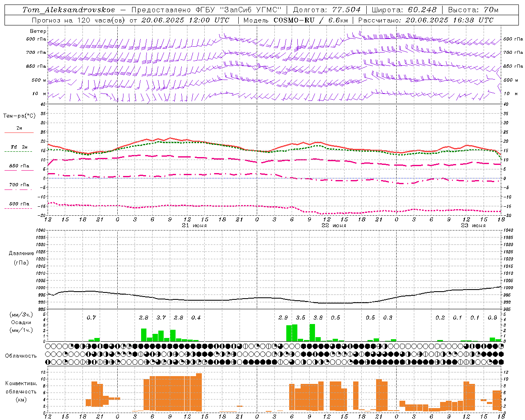
Task: Click the 3.5 precipitation total value
Action: (301, 317)
